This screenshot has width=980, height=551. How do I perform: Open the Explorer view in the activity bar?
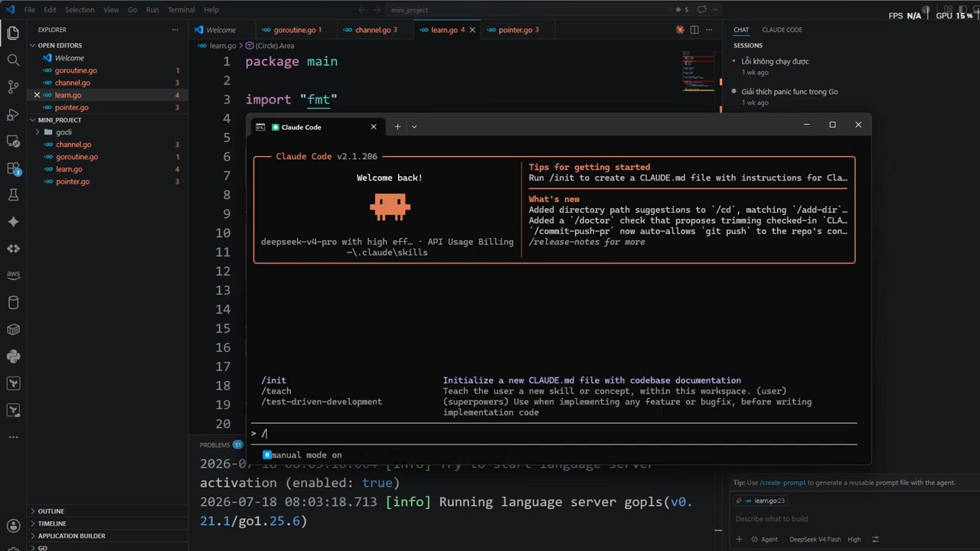point(13,33)
